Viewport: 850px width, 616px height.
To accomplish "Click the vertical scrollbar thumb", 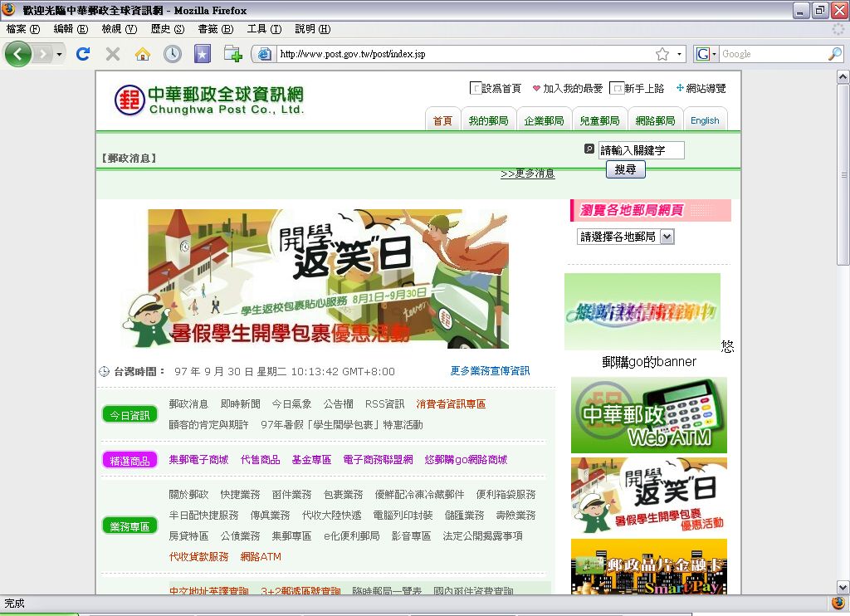I will 843,174.
